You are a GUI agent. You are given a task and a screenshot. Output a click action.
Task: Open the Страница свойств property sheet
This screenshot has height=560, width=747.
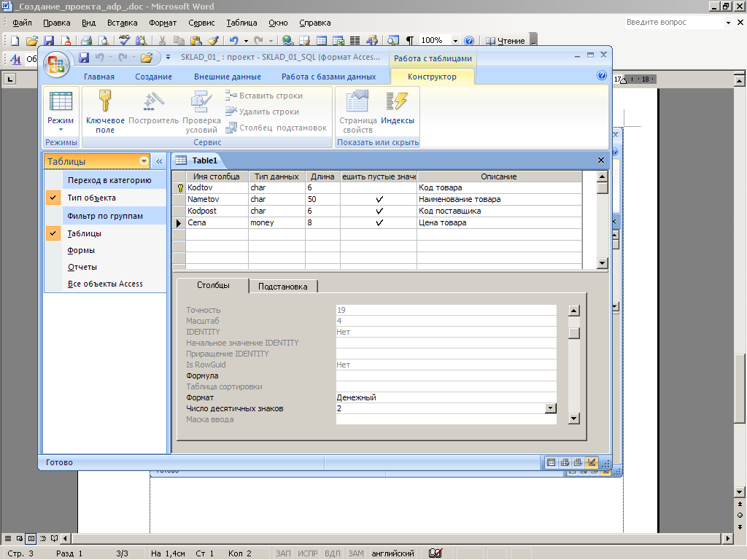point(357,112)
